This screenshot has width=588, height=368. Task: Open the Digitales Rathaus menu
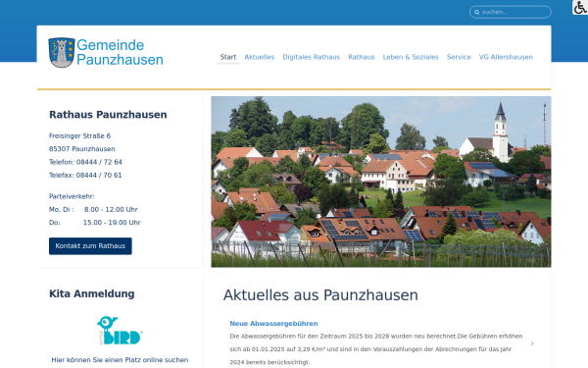pyautogui.click(x=312, y=57)
